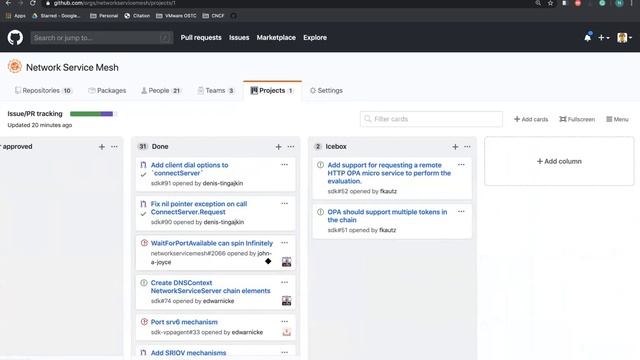Click the Add column button
Image resolution: width=640 pixels, height=360 pixels.
click(x=559, y=161)
